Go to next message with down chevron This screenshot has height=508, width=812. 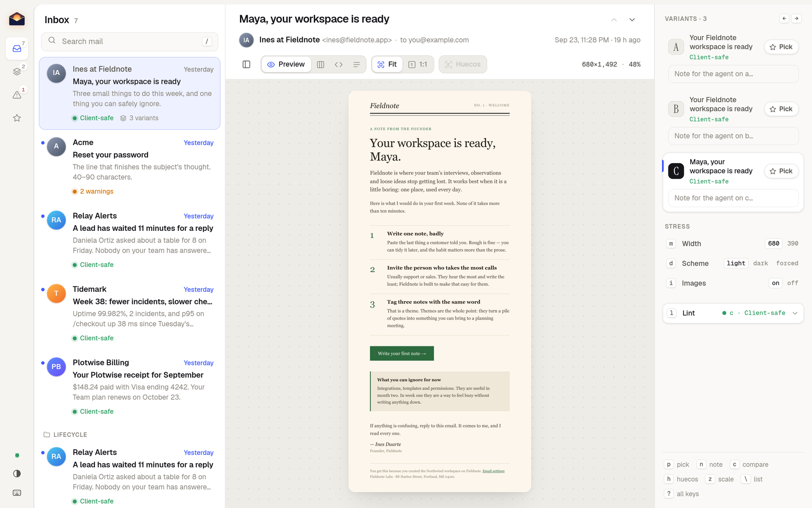(x=632, y=19)
